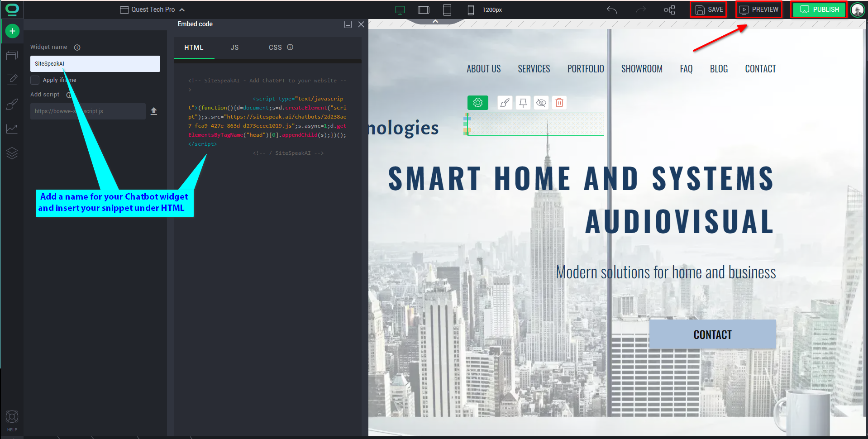Click the green add element plus button
Screen dimensions: 868x439
12,31
